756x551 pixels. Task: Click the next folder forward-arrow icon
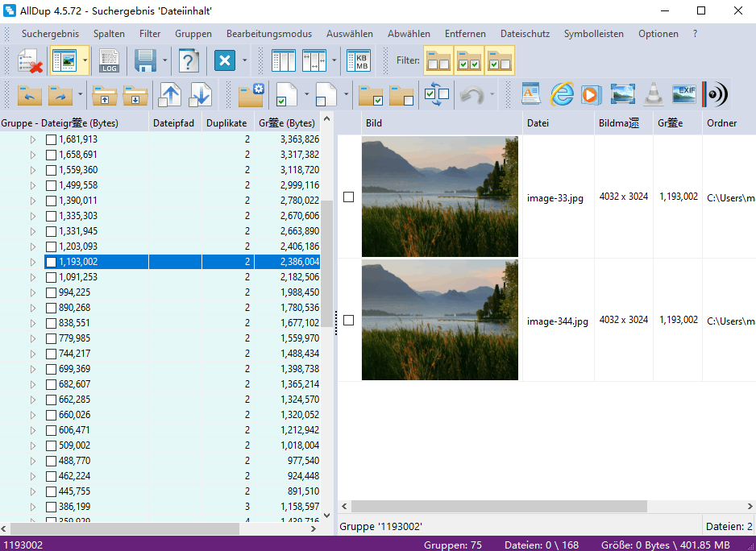(x=60, y=94)
